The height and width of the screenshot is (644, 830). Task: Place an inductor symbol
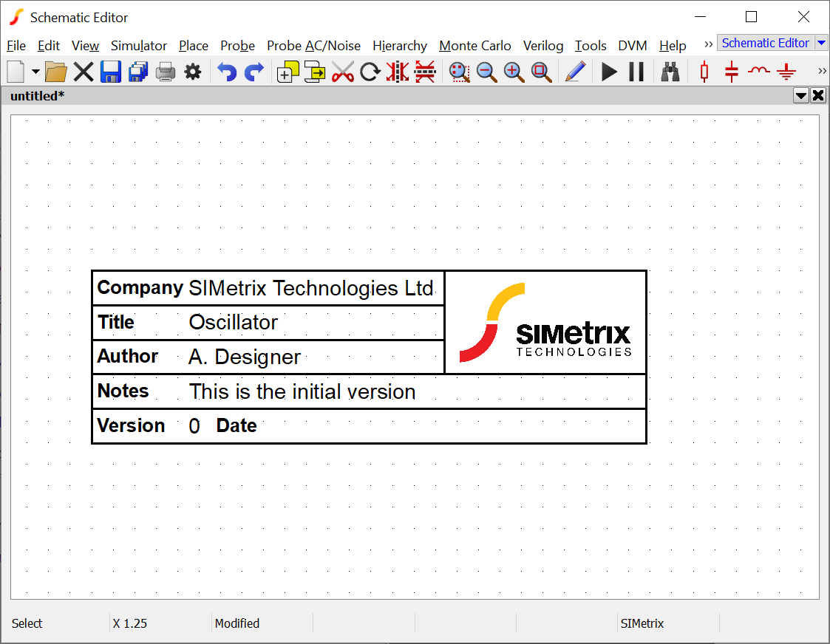pos(759,72)
